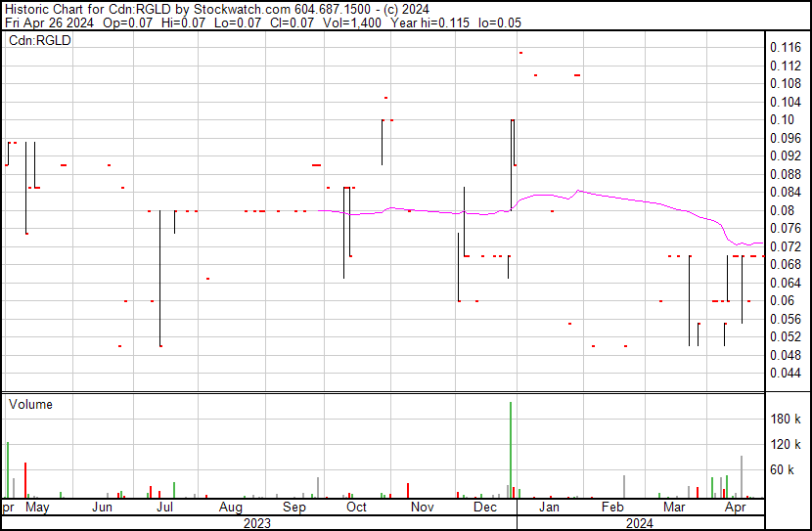Click the 0.072 price axis label
Screen dimensions: 812x531
click(x=786, y=246)
